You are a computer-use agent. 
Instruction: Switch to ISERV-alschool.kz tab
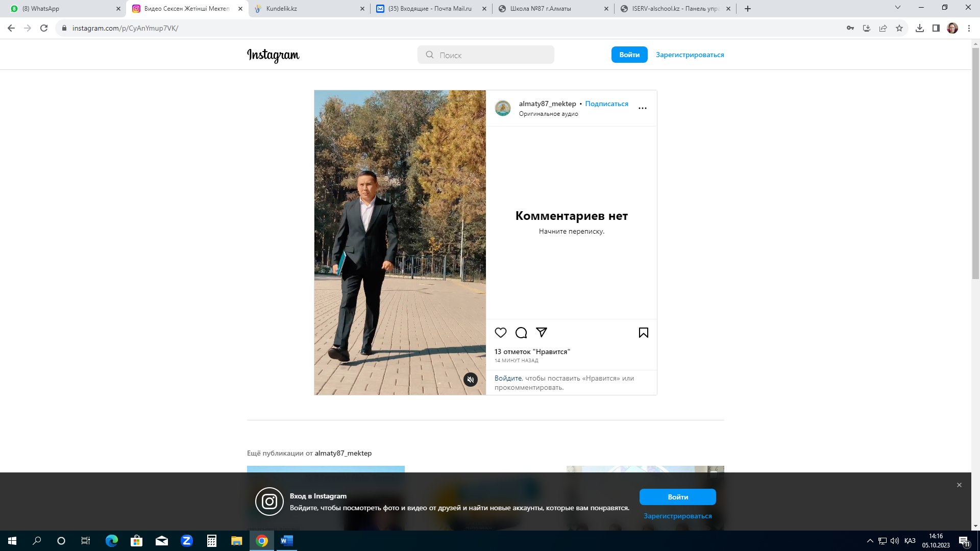pyautogui.click(x=675, y=9)
